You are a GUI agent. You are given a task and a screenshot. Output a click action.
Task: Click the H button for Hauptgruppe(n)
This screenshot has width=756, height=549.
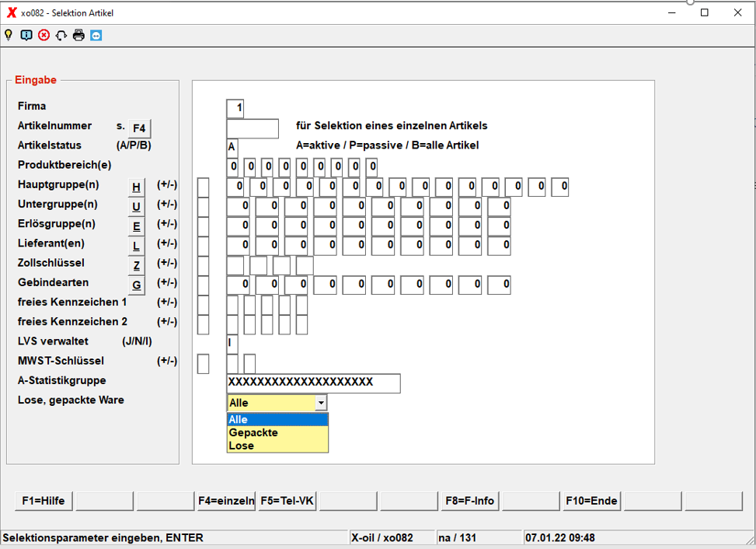coord(137,187)
